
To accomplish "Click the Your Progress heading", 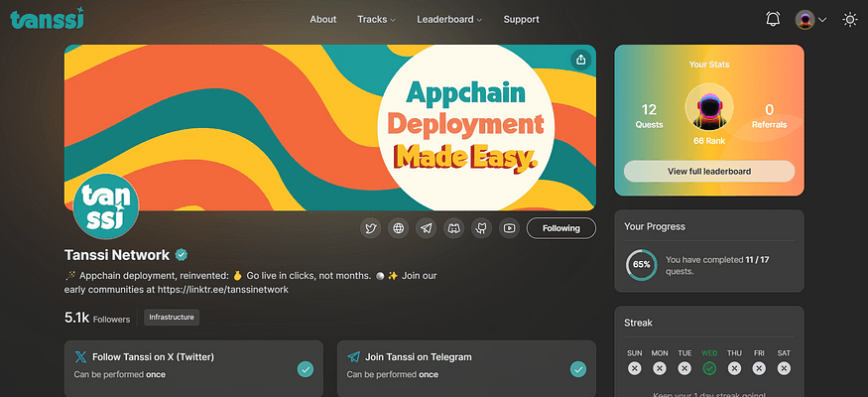I will 655,226.
